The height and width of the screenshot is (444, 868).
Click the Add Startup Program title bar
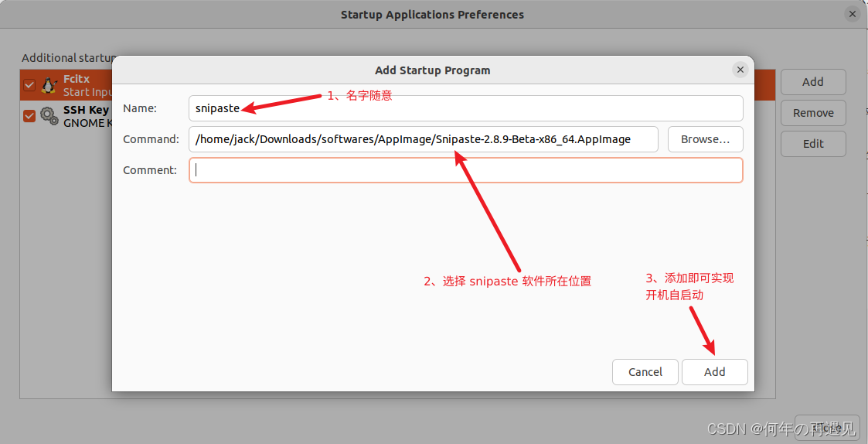point(432,70)
